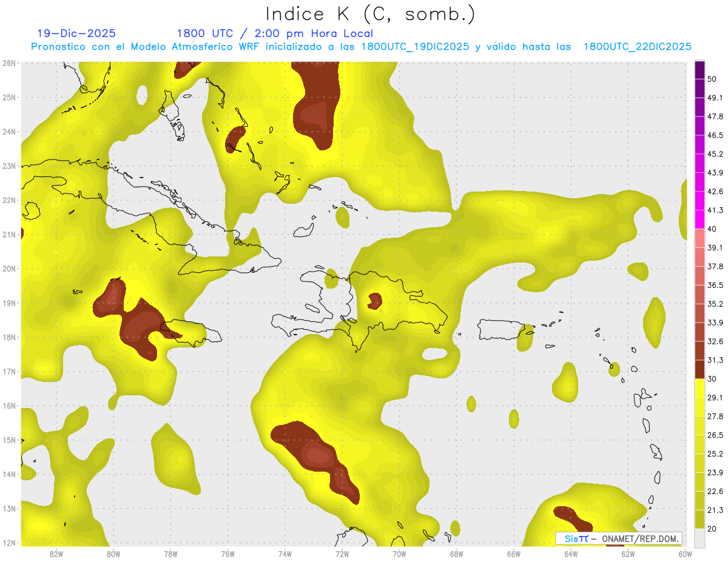
Task: Click the colorbar value 41.3
Action: click(715, 210)
